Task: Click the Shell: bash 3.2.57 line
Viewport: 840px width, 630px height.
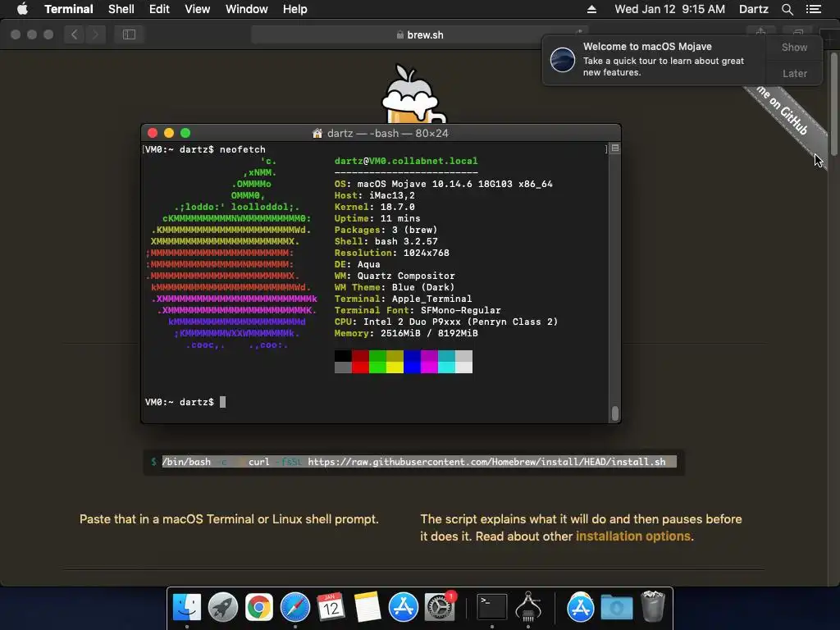Action: click(386, 242)
